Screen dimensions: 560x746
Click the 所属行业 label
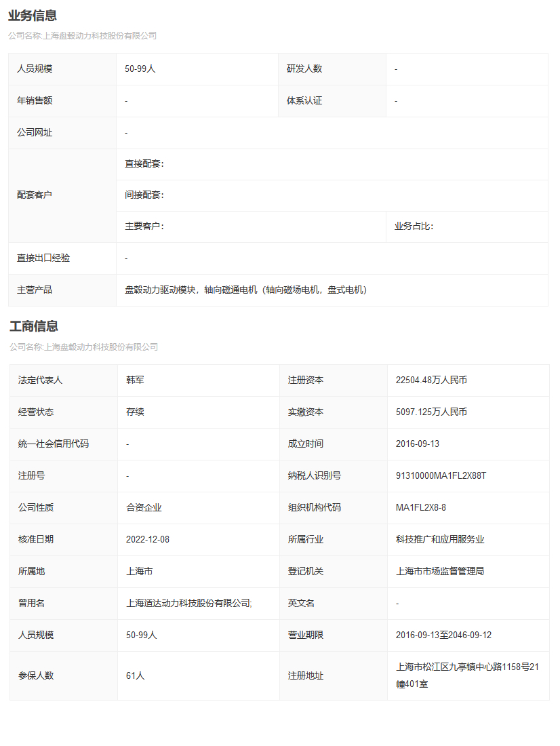[306, 540]
